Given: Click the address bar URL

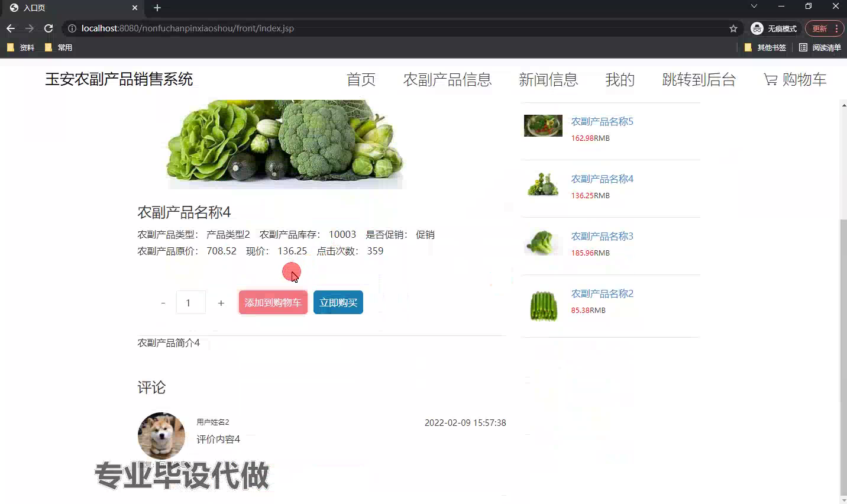Looking at the screenshot, I should (x=187, y=28).
